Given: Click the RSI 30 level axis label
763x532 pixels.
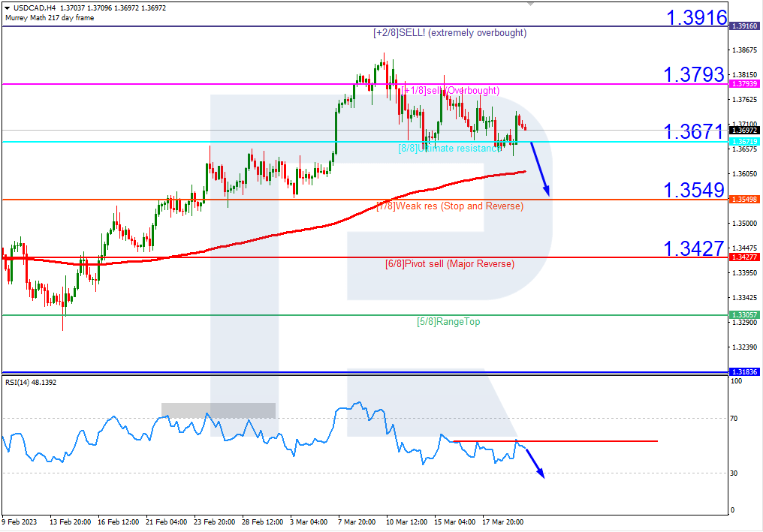Looking at the screenshot, I should coord(734,473).
